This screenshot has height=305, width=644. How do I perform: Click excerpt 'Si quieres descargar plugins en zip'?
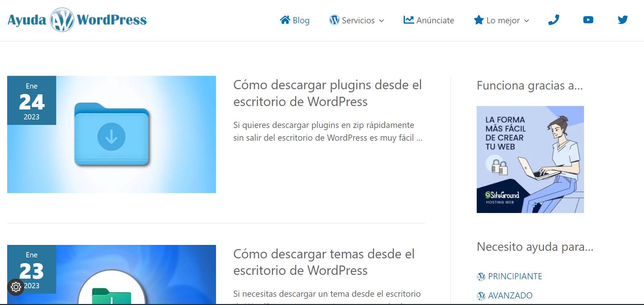[328, 131]
